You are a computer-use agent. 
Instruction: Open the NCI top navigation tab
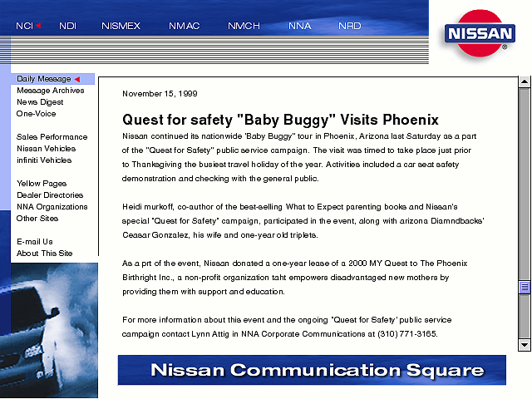(x=24, y=26)
